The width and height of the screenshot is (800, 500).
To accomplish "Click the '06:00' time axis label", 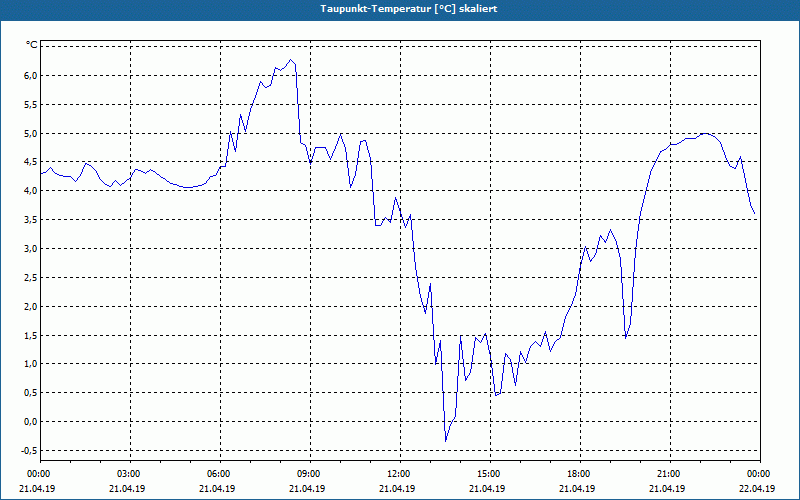I will [218, 473].
